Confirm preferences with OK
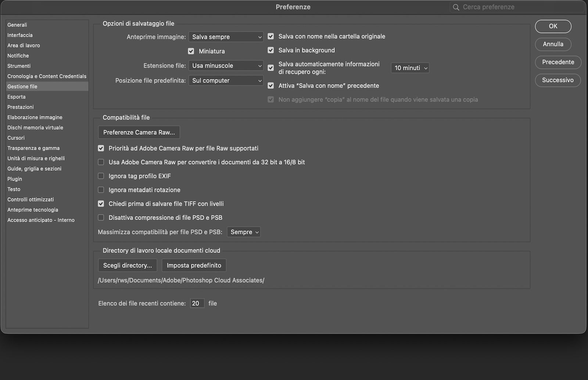The height and width of the screenshot is (380, 588). coord(553,26)
